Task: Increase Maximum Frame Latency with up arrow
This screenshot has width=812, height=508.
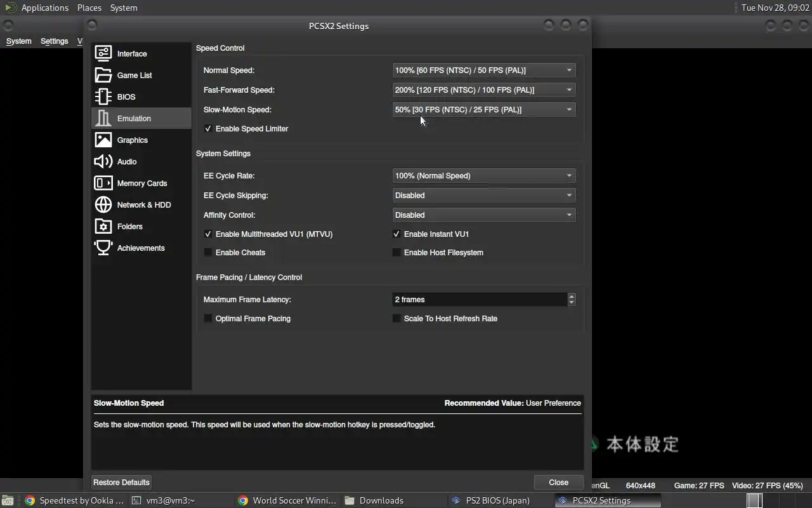Action: [x=572, y=296]
